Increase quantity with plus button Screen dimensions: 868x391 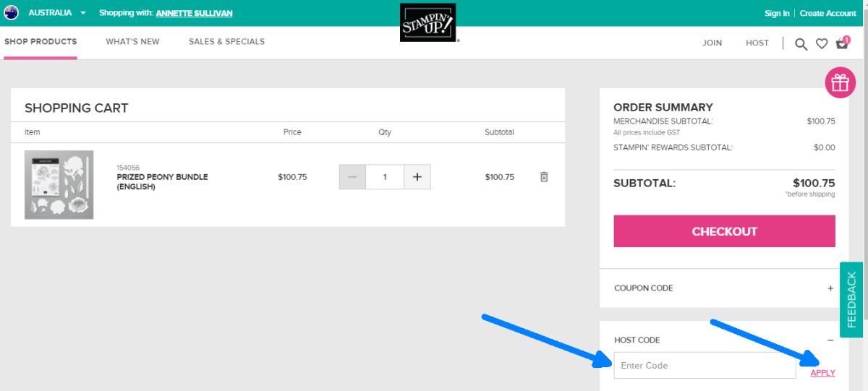point(417,177)
